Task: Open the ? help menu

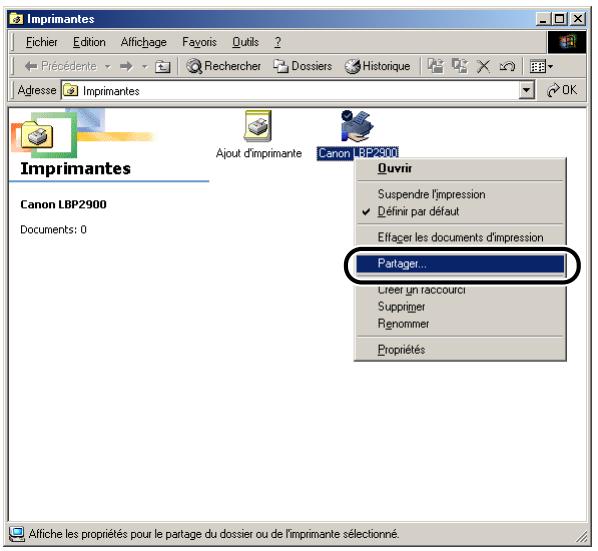Action: pos(278,42)
